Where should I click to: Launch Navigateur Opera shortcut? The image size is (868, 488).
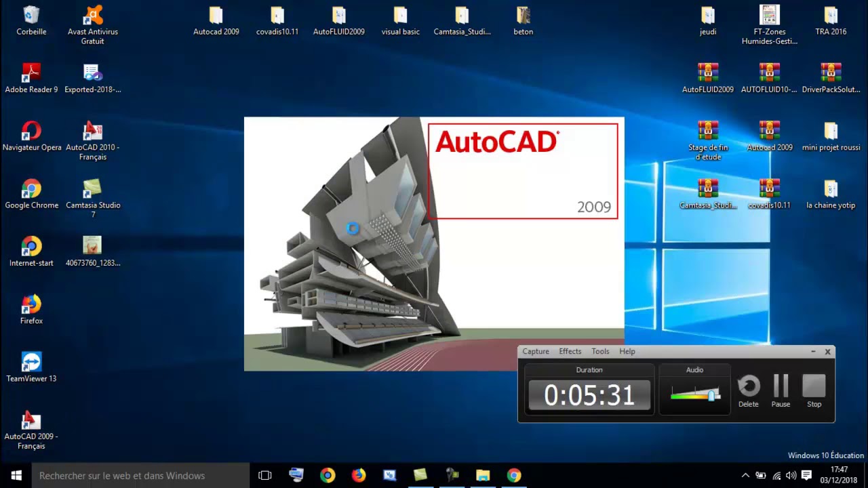tap(31, 136)
